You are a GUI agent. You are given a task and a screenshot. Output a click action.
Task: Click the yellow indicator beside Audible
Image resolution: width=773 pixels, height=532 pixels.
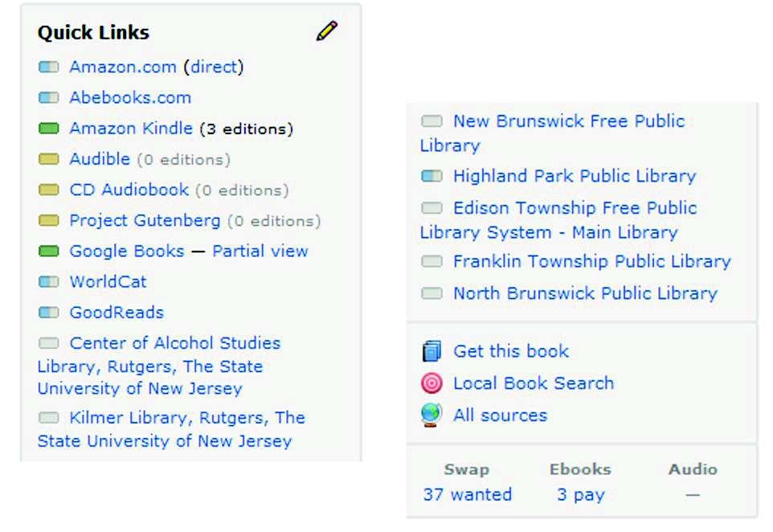coord(48,159)
